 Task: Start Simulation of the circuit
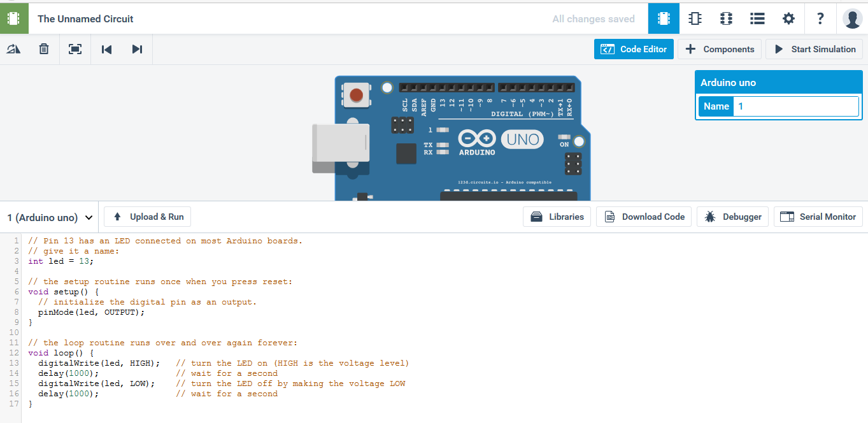click(x=814, y=49)
